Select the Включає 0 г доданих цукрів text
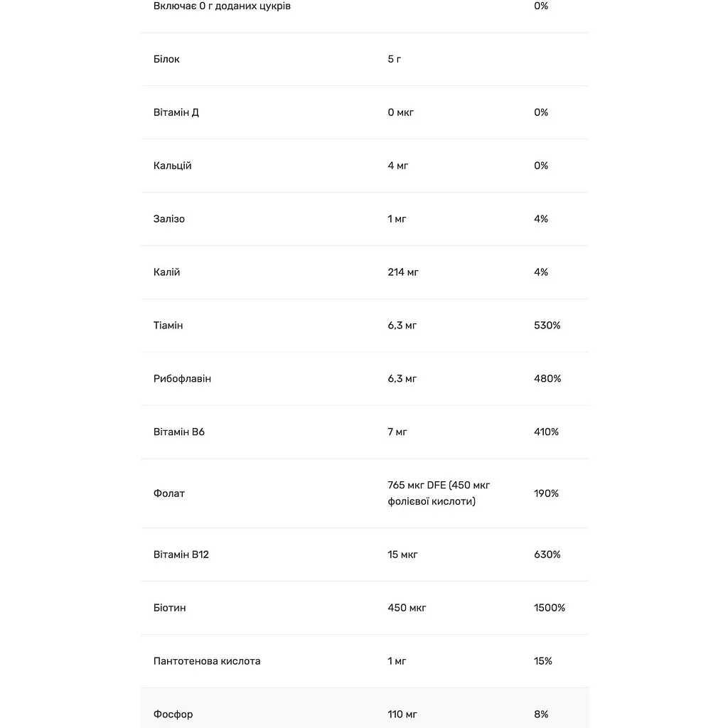This screenshot has height=728, width=728. click(x=222, y=6)
